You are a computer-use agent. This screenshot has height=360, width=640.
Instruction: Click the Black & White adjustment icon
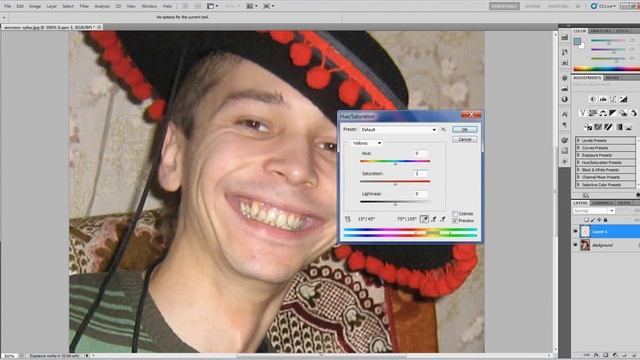click(x=613, y=113)
